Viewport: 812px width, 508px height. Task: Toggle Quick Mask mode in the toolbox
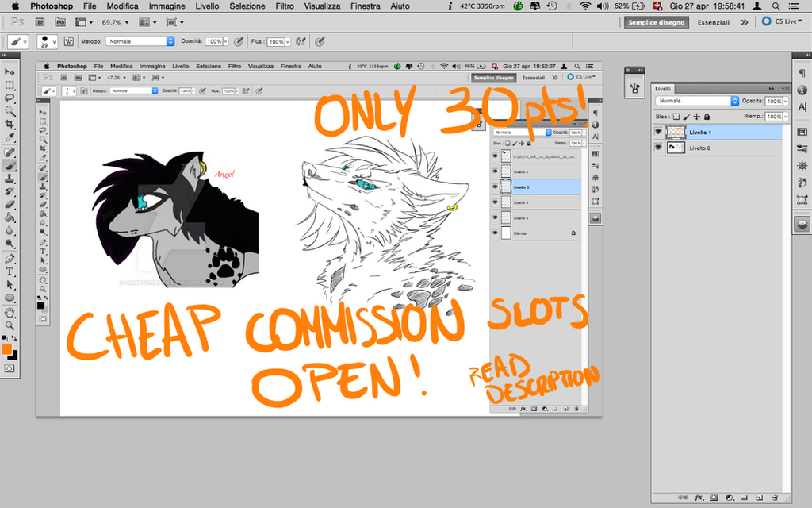pos(10,368)
